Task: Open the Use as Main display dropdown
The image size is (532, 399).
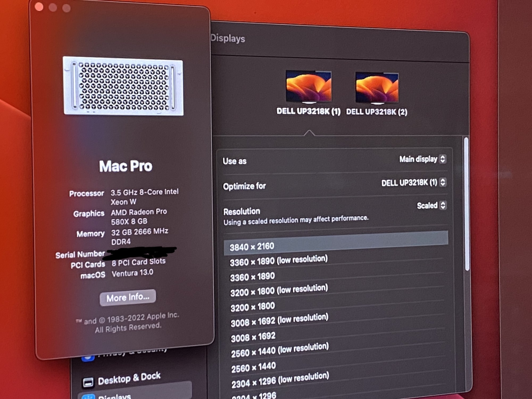Action: click(x=442, y=159)
